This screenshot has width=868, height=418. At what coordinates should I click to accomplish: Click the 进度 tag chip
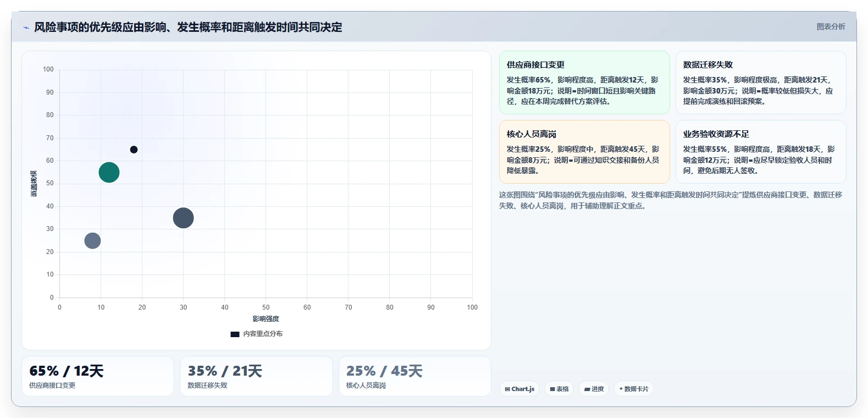[x=594, y=389]
